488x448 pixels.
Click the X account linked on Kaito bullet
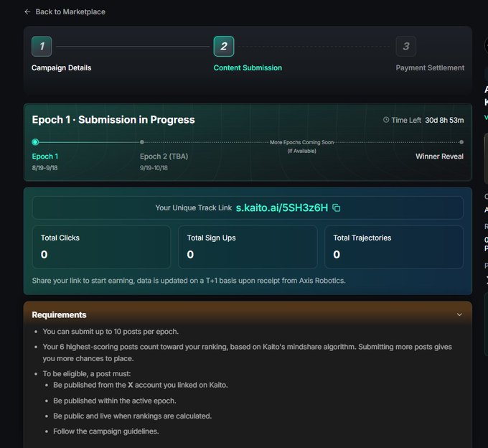pyautogui.click(x=141, y=385)
